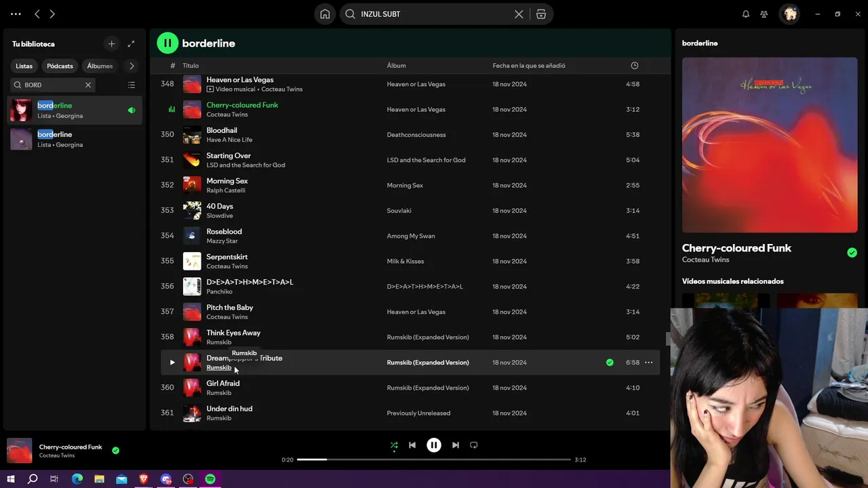Open Rumskib artist link under Dreampoppers Tribute
This screenshot has height=488, width=868.
coord(218,367)
